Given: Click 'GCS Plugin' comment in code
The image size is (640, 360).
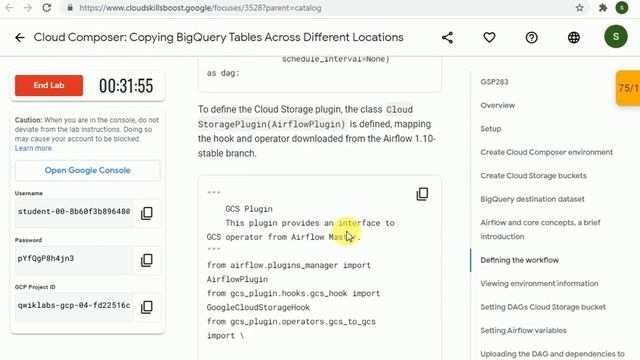Looking at the screenshot, I should pos(249,209).
